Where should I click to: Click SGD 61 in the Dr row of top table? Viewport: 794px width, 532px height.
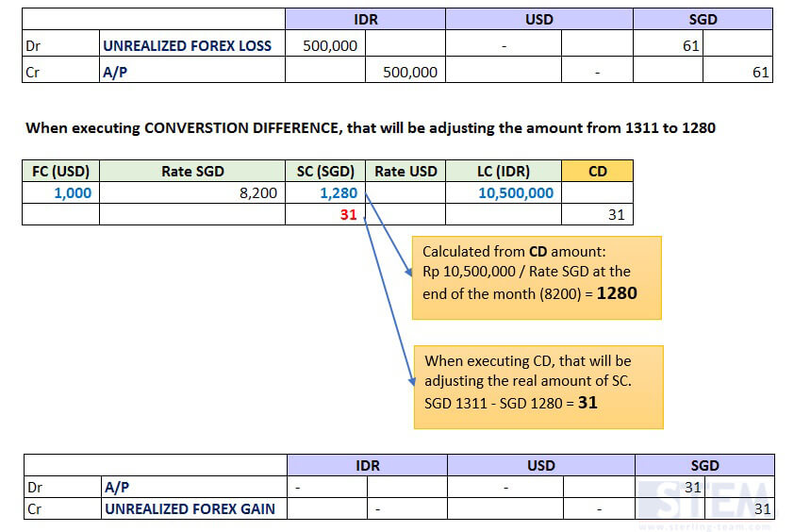[690, 46]
